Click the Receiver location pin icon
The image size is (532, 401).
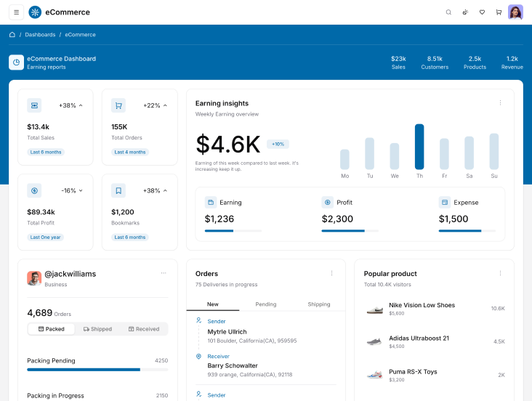(199, 356)
